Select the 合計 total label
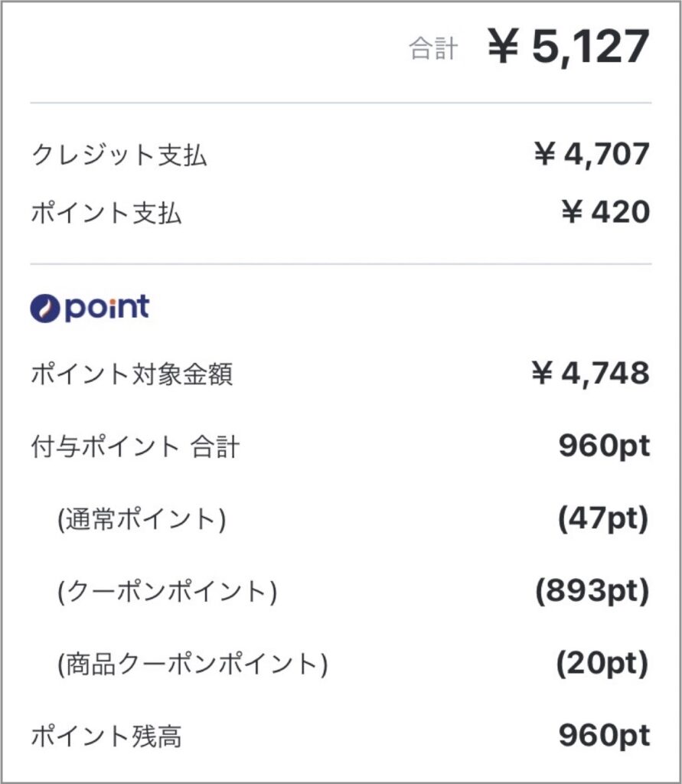Image resolution: width=682 pixels, height=784 pixels. pyautogui.click(x=433, y=49)
